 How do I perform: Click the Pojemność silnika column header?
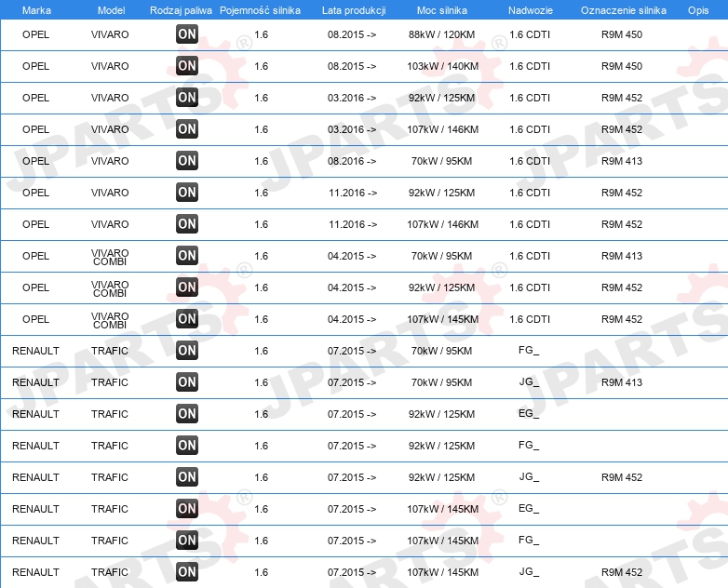[260, 10]
